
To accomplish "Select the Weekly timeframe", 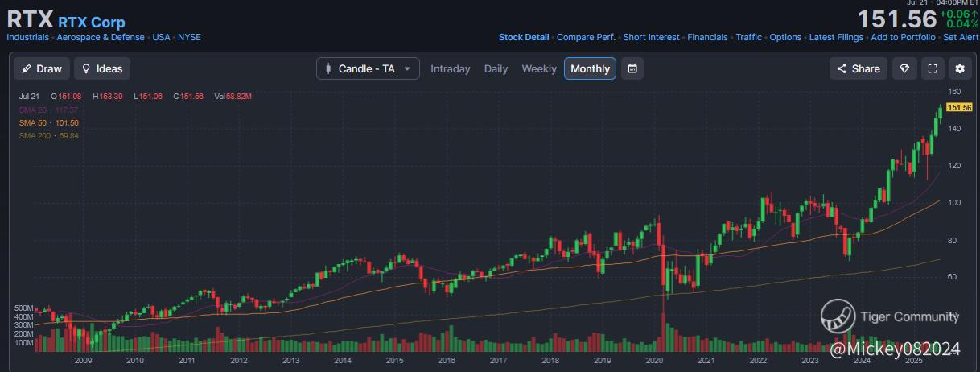I will pos(539,68).
